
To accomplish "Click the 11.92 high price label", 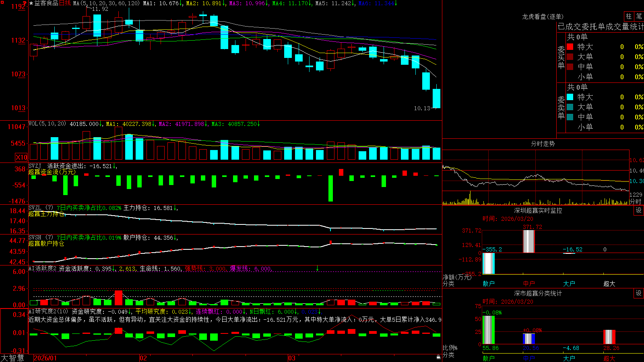I will pos(100,9).
